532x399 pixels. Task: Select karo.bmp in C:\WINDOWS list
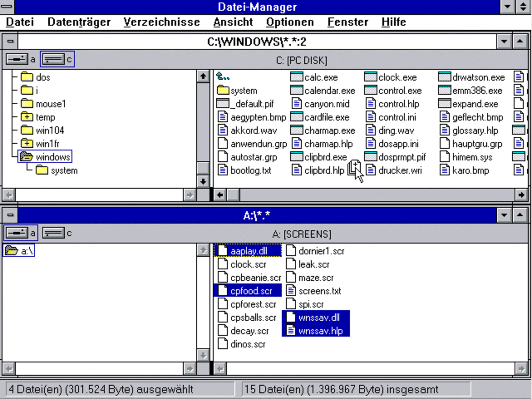pyautogui.click(x=465, y=170)
